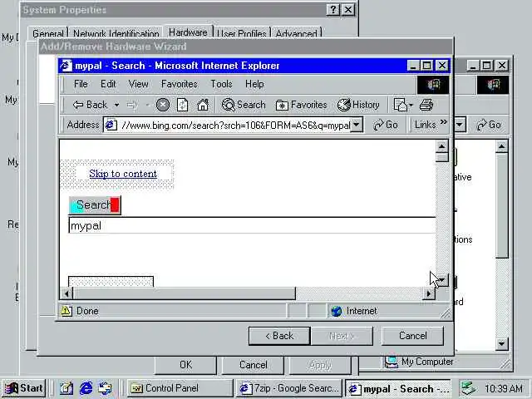Open the Favorites menu
This screenshot has height=399, width=532.
pyautogui.click(x=180, y=84)
